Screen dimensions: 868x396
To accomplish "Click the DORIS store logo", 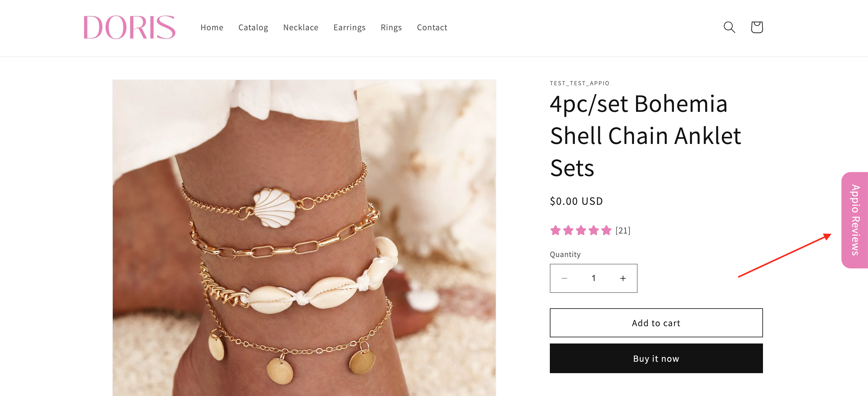I will pyautogui.click(x=129, y=27).
